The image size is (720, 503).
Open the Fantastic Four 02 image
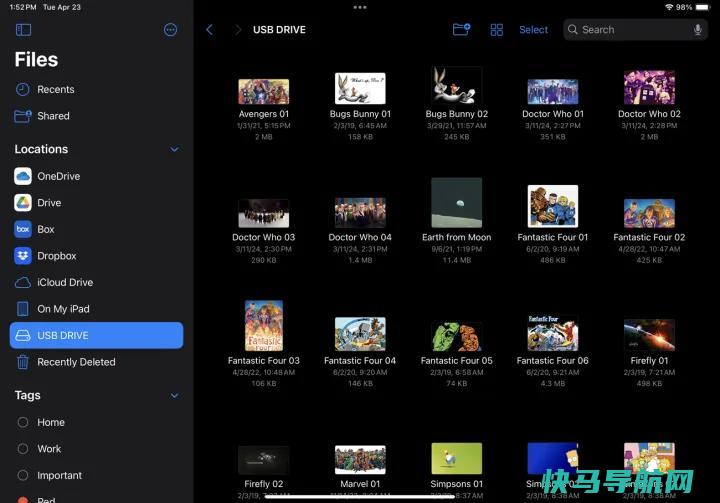click(649, 214)
